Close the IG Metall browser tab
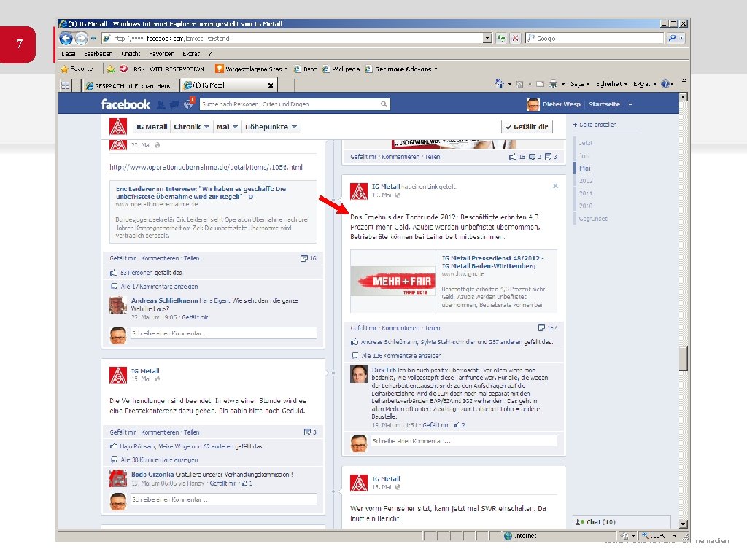The height and width of the screenshot is (560, 747). point(271,85)
